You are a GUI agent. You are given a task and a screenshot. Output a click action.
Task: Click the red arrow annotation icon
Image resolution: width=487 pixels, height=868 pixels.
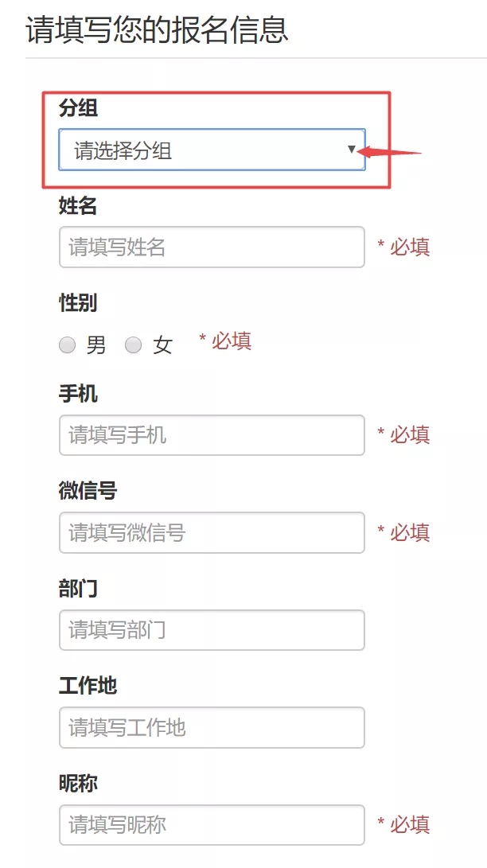[390, 151]
